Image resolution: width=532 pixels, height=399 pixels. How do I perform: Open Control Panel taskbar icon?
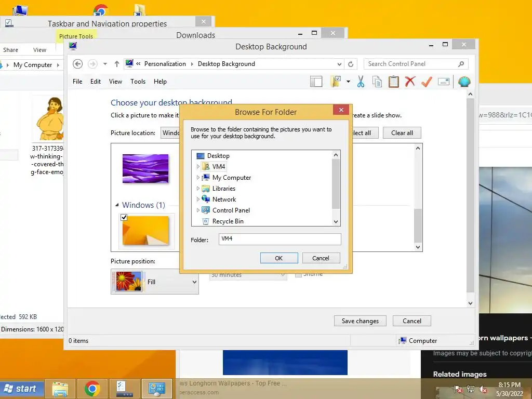[x=156, y=389]
